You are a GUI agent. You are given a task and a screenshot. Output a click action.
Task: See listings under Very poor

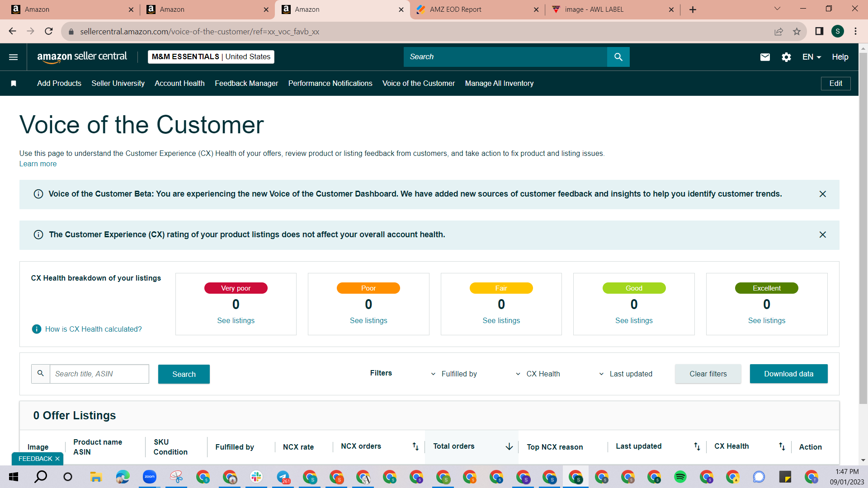click(236, 320)
